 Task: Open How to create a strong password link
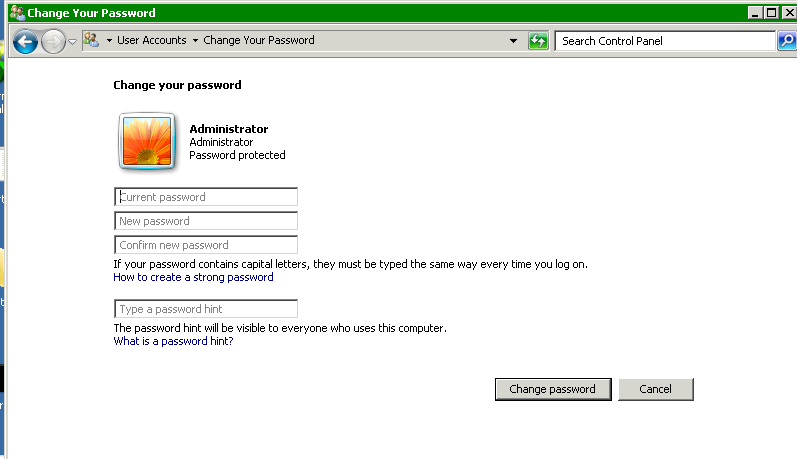pos(193,277)
